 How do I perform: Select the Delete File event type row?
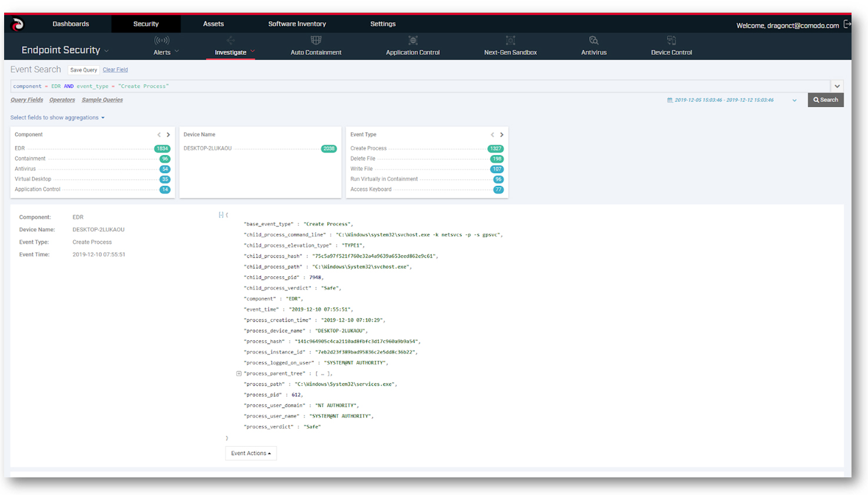coord(427,159)
